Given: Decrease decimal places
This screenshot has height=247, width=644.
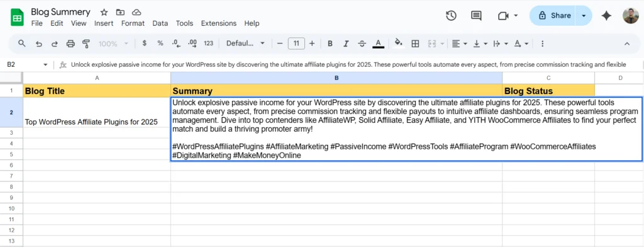Looking at the screenshot, I should (176, 43).
